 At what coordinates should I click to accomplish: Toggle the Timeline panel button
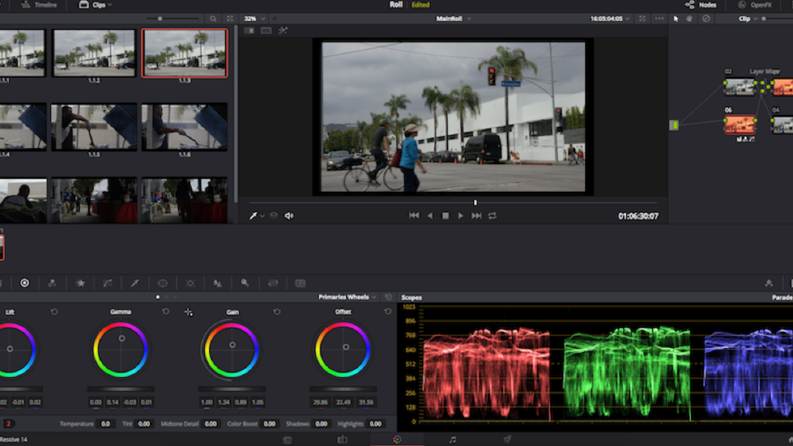point(39,5)
